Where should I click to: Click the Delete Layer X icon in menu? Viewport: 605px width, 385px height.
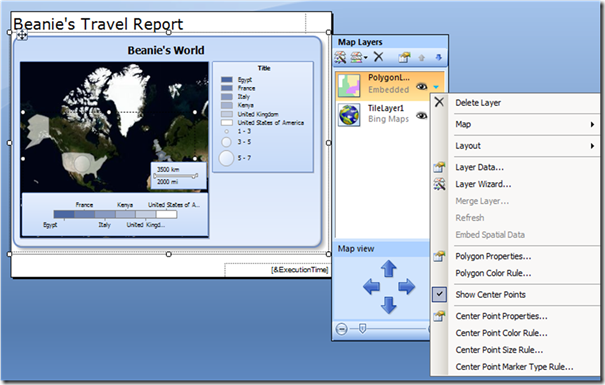click(439, 102)
